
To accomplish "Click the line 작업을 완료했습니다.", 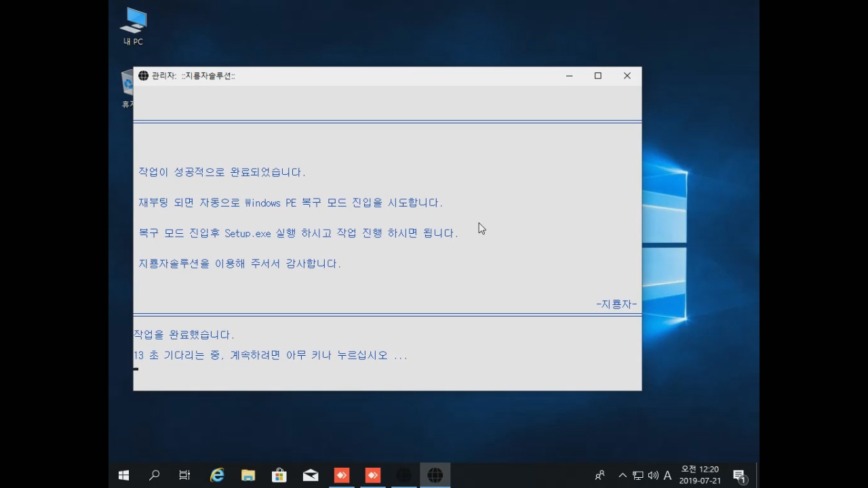I will coord(184,335).
